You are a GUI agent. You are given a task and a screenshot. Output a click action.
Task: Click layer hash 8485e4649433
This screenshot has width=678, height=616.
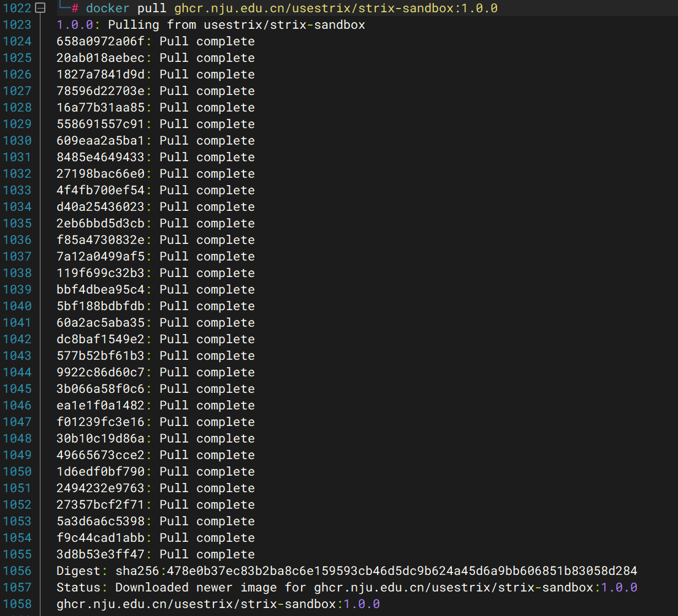coord(101,158)
